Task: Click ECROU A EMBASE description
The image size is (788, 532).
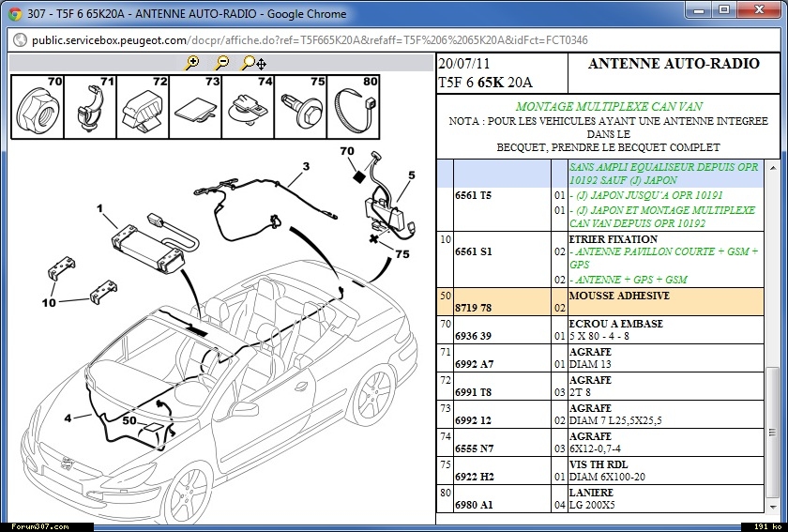Action: click(615, 324)
